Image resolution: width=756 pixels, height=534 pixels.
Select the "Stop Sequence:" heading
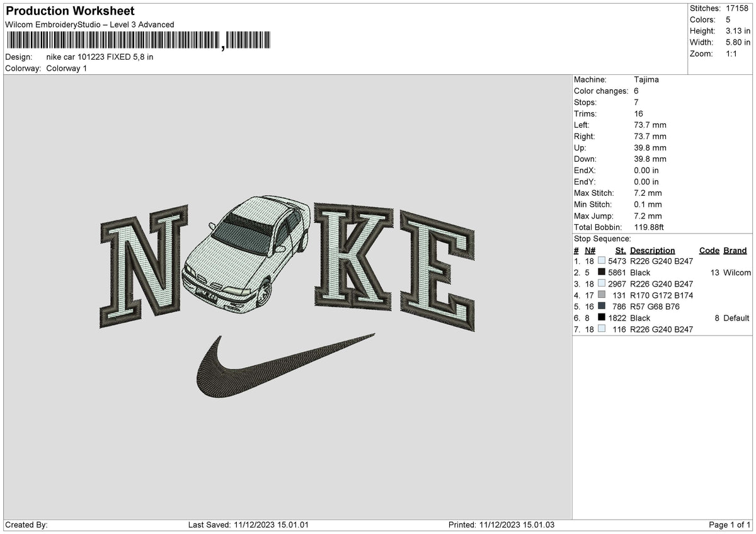coord(602,239)
